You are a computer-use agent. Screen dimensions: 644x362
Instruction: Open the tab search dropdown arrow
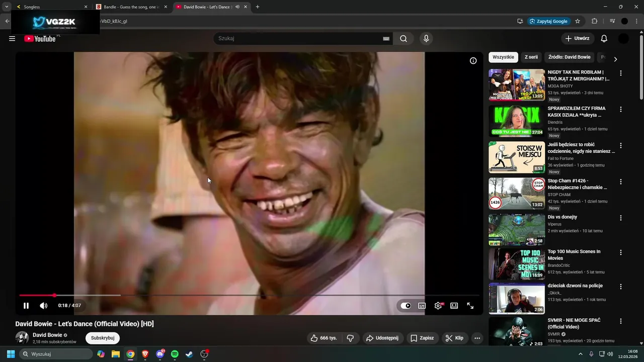(x=7, y=7)
